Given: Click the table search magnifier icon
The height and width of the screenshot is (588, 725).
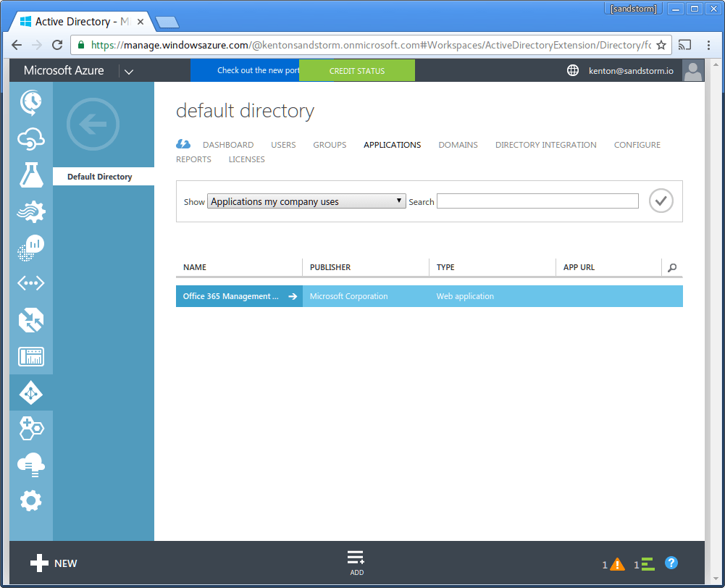Looking at the screenshot, I should (x=672, y=268).
